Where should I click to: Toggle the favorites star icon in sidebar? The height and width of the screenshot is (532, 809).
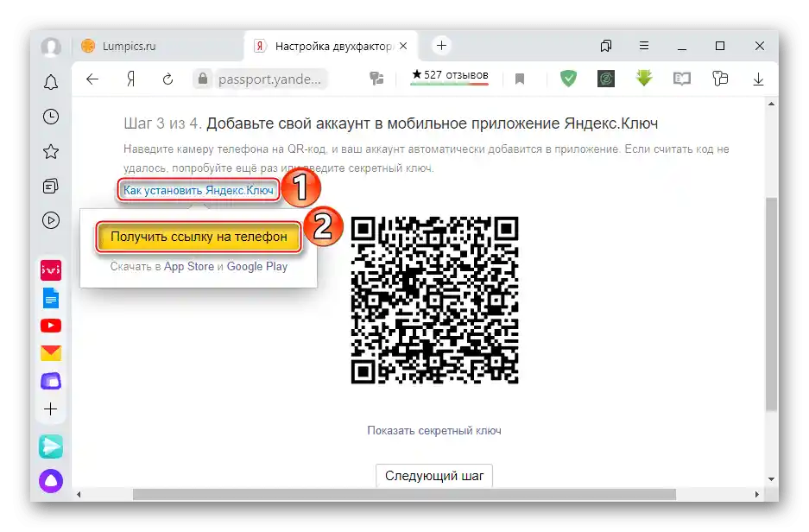point(51,151)
